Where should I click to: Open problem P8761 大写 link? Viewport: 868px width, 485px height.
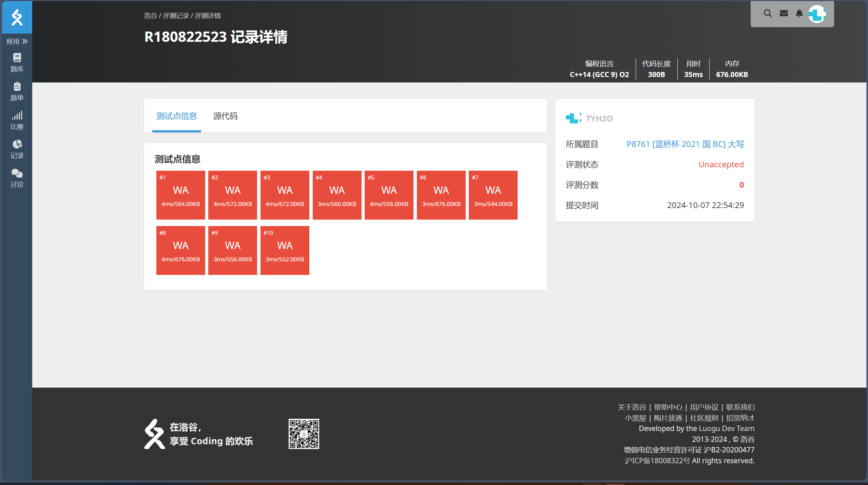point(685,144)
